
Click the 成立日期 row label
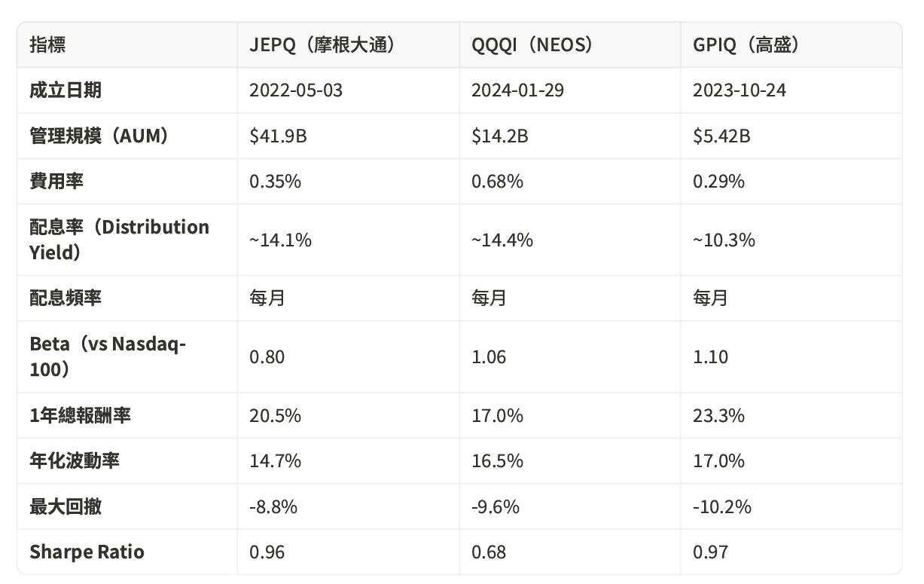pyautogui.click(x=66, y=90)
